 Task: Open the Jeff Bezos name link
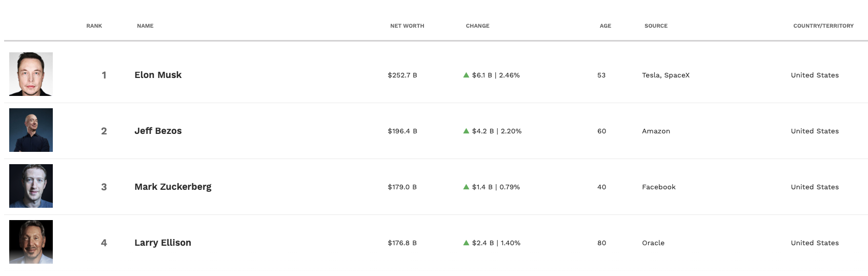(x=158, y=131)
